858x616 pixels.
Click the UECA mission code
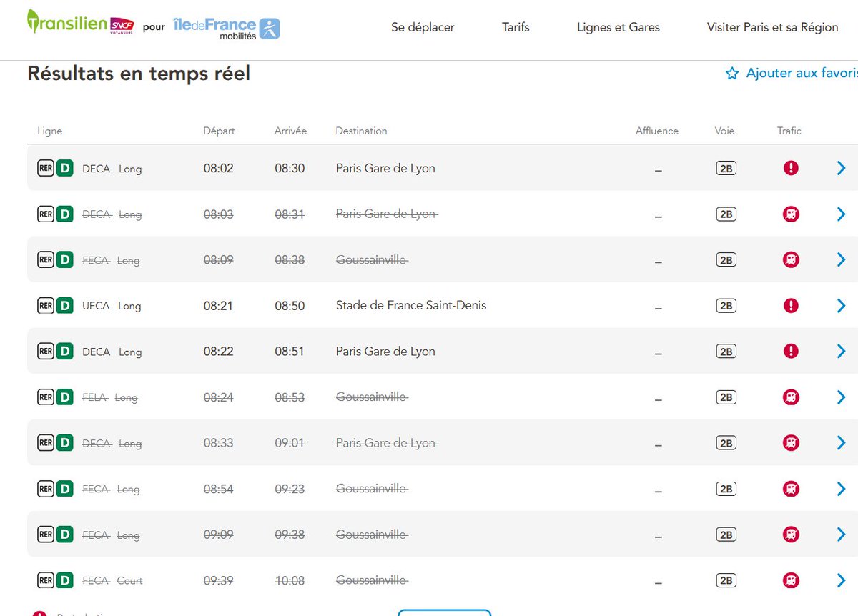pyautogui.click(x=96, y=306)
